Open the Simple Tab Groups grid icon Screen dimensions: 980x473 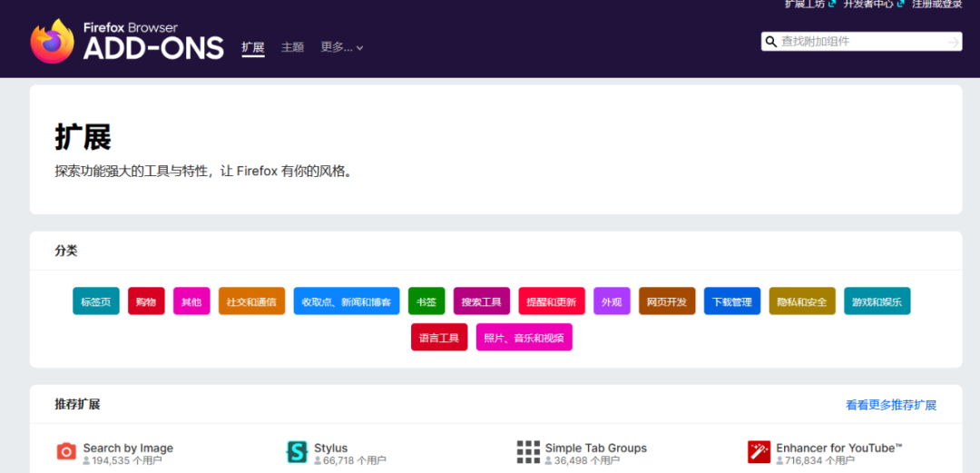point(528,451)
